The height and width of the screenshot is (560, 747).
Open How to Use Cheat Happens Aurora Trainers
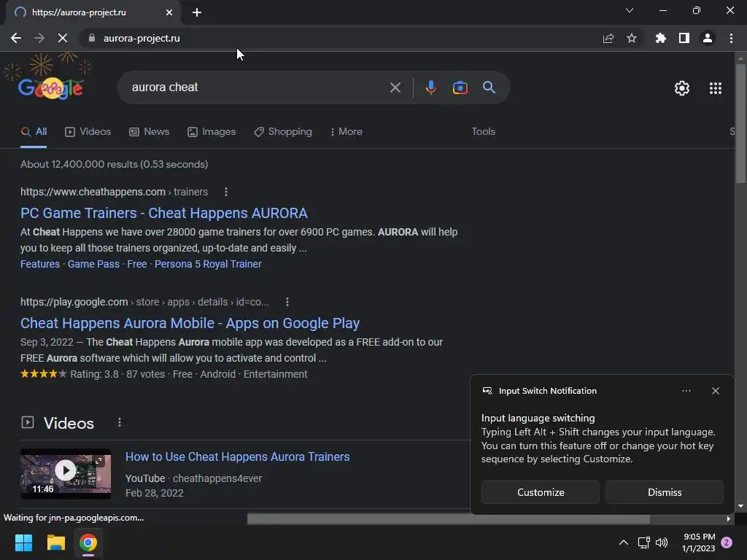click(237, 456)
